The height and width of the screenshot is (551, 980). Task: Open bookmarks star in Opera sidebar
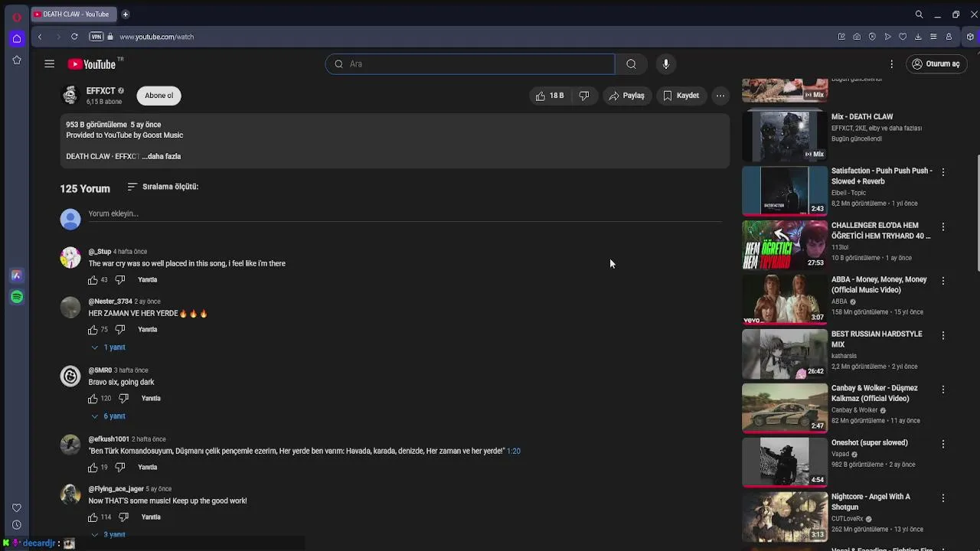16,60
